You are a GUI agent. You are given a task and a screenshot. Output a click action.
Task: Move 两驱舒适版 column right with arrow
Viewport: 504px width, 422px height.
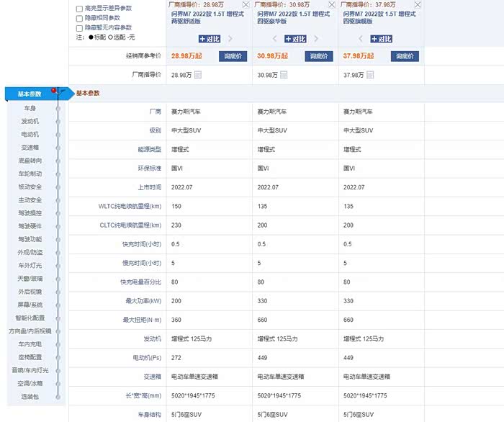tap(230, 39)
